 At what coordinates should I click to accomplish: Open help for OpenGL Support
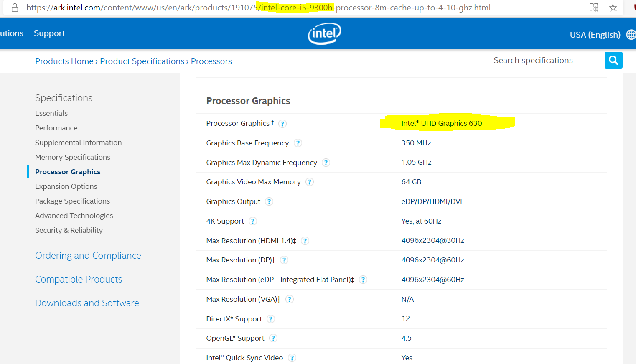point(273,338)
